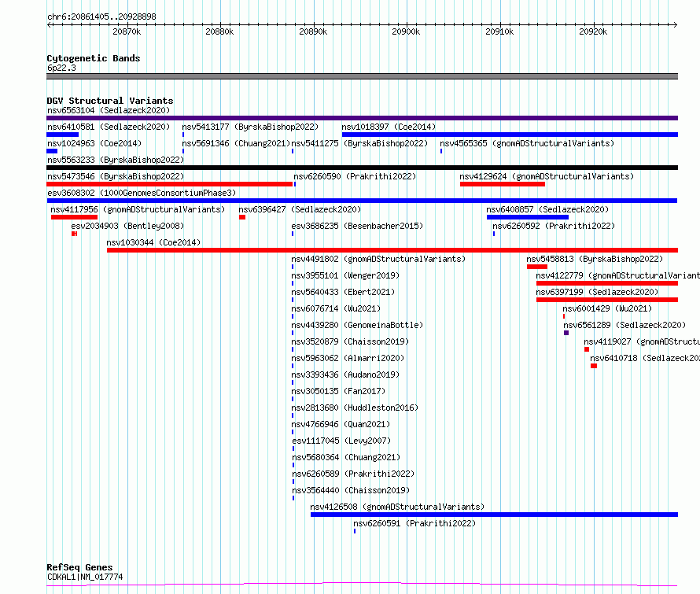700x594 pixels.
Task: Click the RefSeq Genes track title
Action: pos(79,567)
